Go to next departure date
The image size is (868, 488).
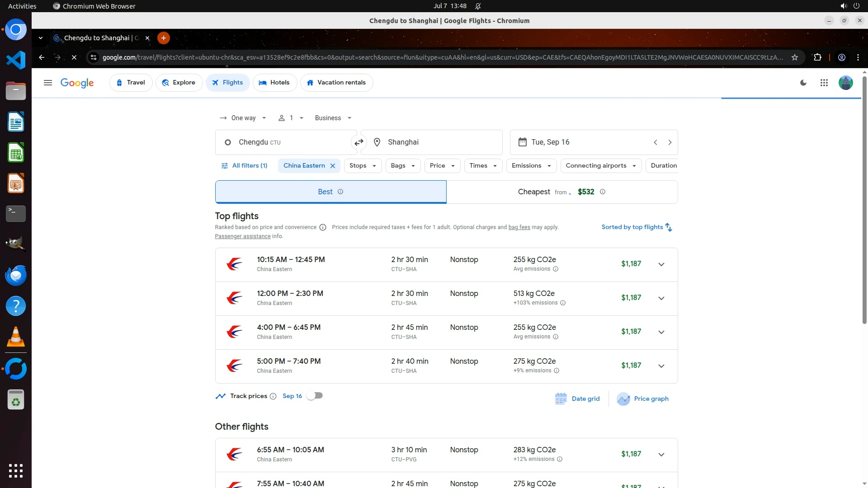670,142
